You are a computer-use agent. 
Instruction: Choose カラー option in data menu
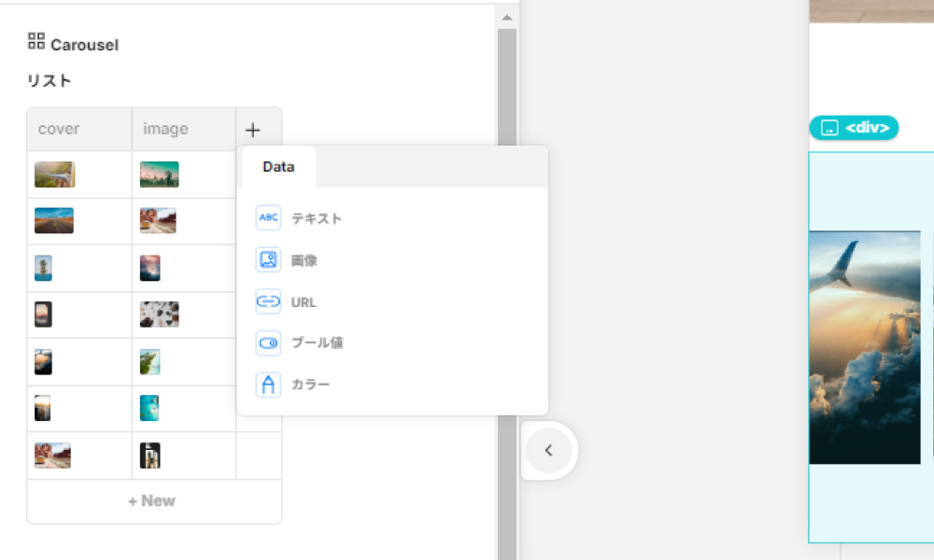(310, 385)
